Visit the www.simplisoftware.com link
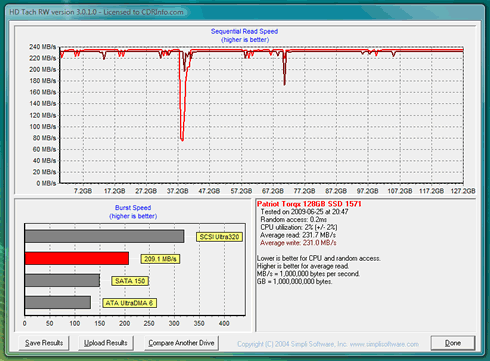The height and width of the screenshot is (361, 490). (384, 344)
